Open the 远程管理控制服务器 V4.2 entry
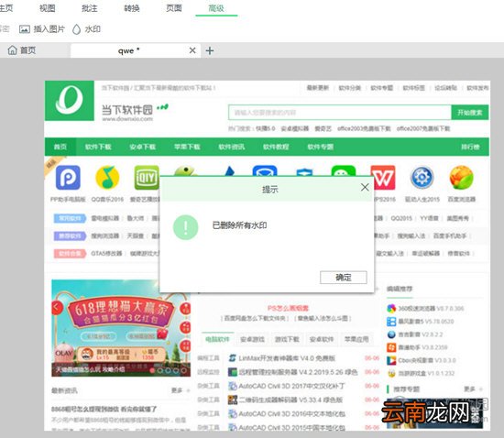The image size is (504, 438). 298,372
